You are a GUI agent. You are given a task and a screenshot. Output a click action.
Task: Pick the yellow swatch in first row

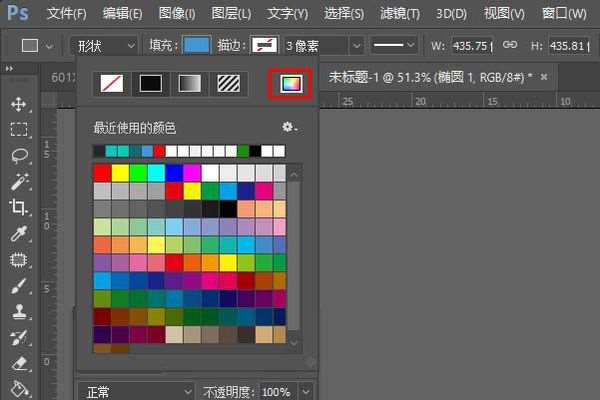pos(120,173)
